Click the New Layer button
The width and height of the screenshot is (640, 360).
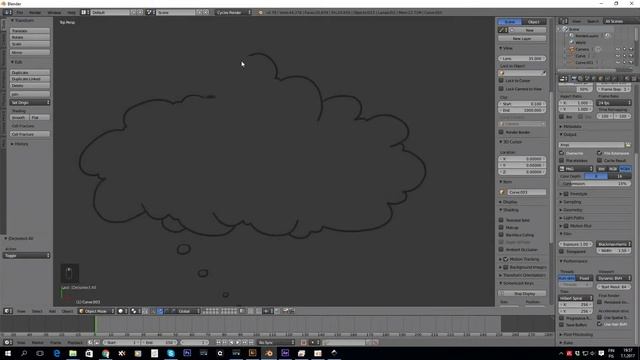coord(522,38)
